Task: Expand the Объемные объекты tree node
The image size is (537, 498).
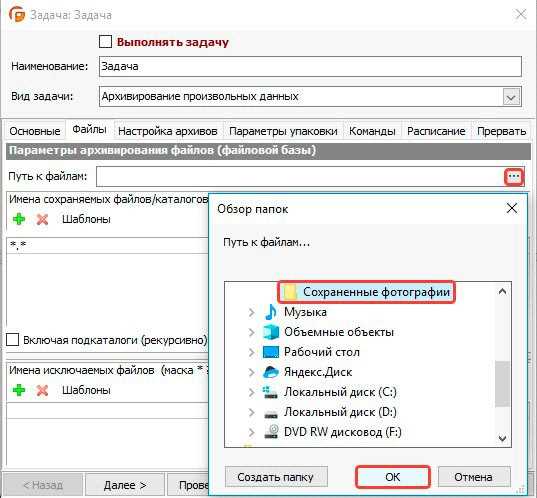Action: pyautogui.click(x=251, y=332)
